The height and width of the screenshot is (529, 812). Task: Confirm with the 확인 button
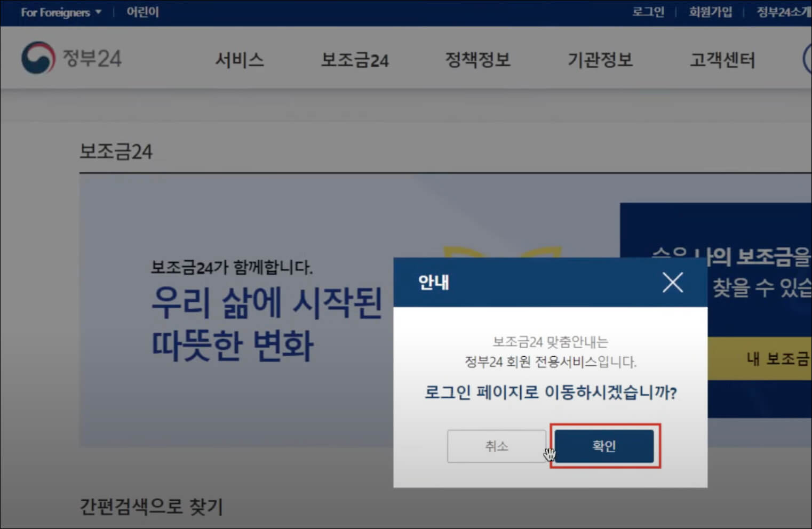coord(604,446)
